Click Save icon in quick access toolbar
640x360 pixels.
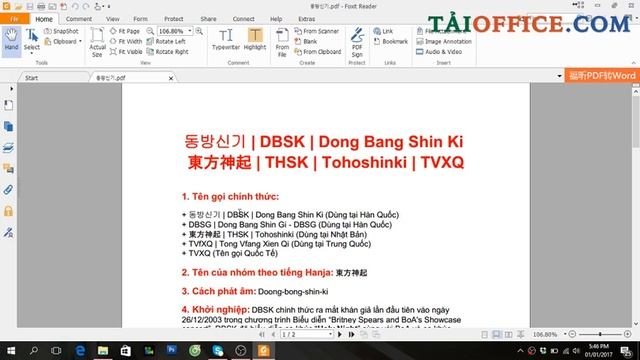(x=30, y=6)
